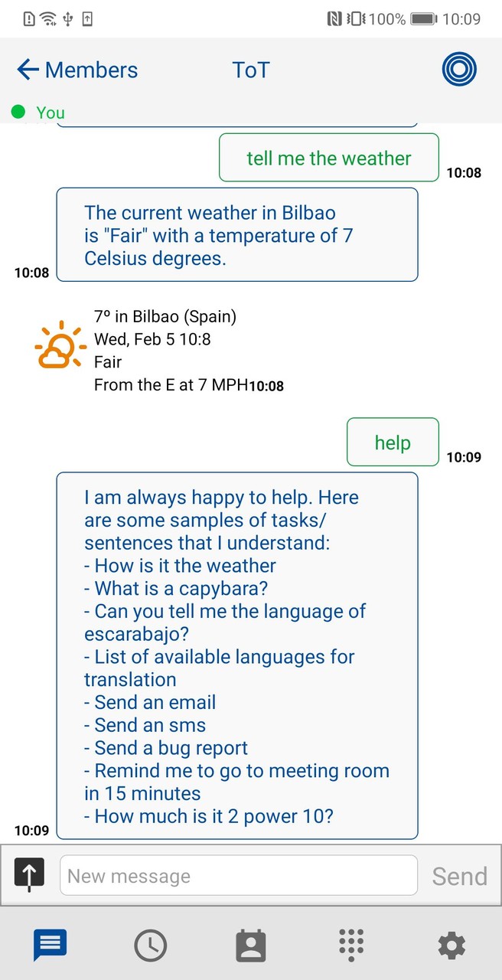Screen dimensions: 502x980
Task: Tap the 'help' message bubble
Action: pyautogui.click(x=393, y=442)
